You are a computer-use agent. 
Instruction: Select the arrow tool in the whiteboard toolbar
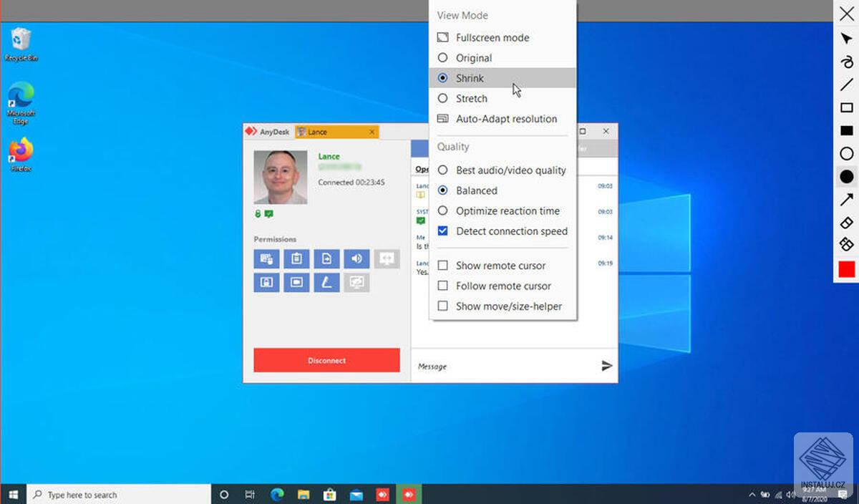[847, 199]
